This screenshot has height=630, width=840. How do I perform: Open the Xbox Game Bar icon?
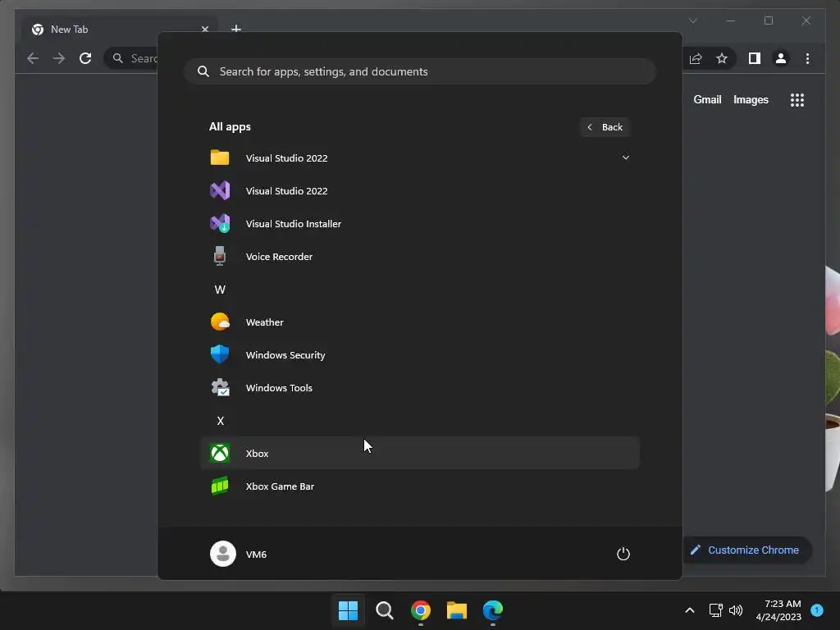pyautogui.click(x=220, y=486)
